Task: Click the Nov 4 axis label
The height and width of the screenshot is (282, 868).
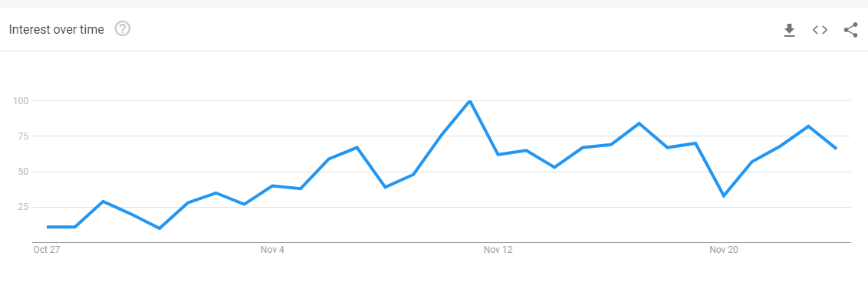Action: tap(272, 250)
